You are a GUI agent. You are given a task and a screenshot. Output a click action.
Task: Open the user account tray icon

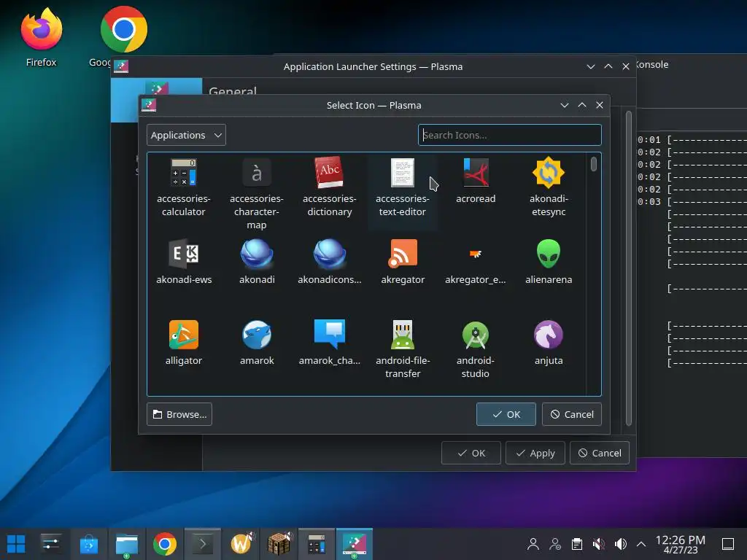point(533,544)
